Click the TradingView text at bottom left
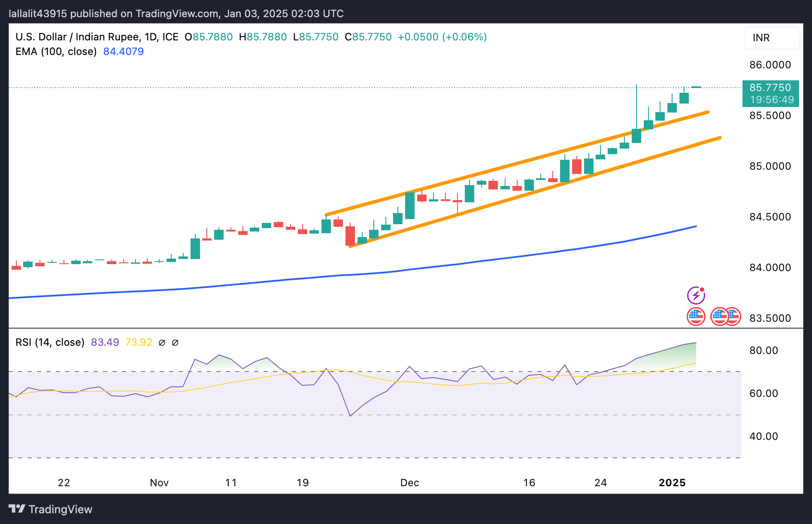812x524 pixels. [61, 509]
